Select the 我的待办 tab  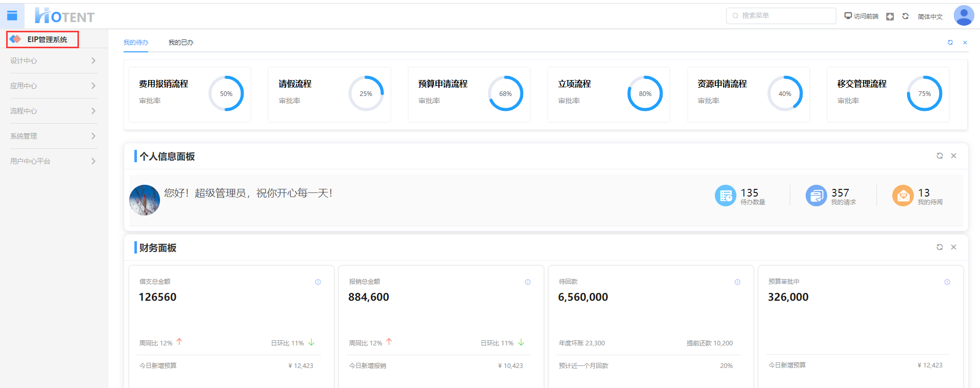(x=135, y=43)
